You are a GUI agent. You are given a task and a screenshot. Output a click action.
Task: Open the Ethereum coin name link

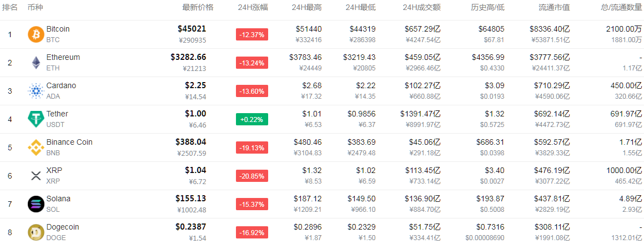click(x=63, y=58)
